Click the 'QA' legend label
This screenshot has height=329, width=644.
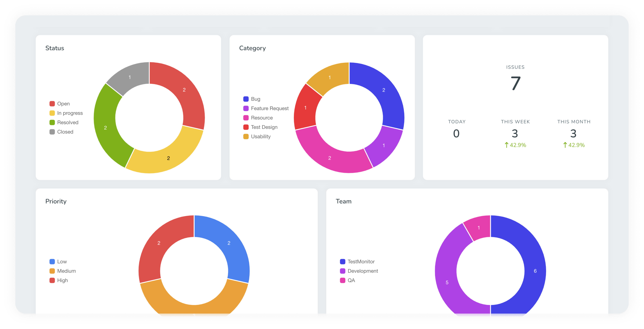[351, 280]
